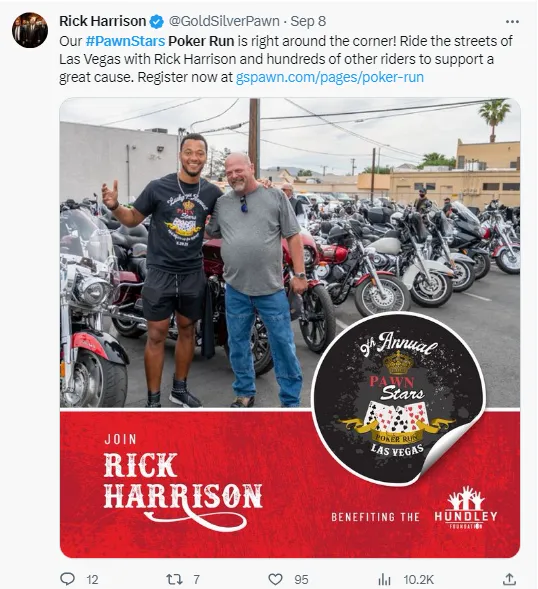Click the blue verified badge
Viewport: 538px width, 589px height.
pyautogui.click(x=157, y=22)
